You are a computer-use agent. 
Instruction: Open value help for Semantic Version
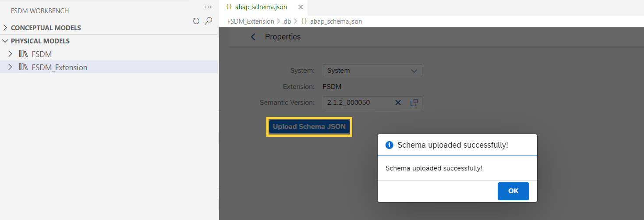tap(414, 103)
